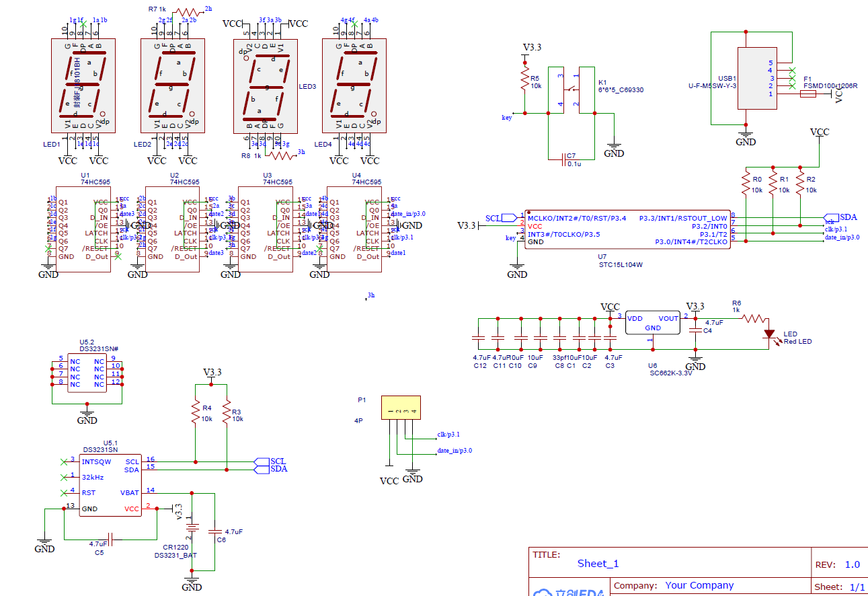Click the U3 74HC595 shift register

click(x=266, y=229)
